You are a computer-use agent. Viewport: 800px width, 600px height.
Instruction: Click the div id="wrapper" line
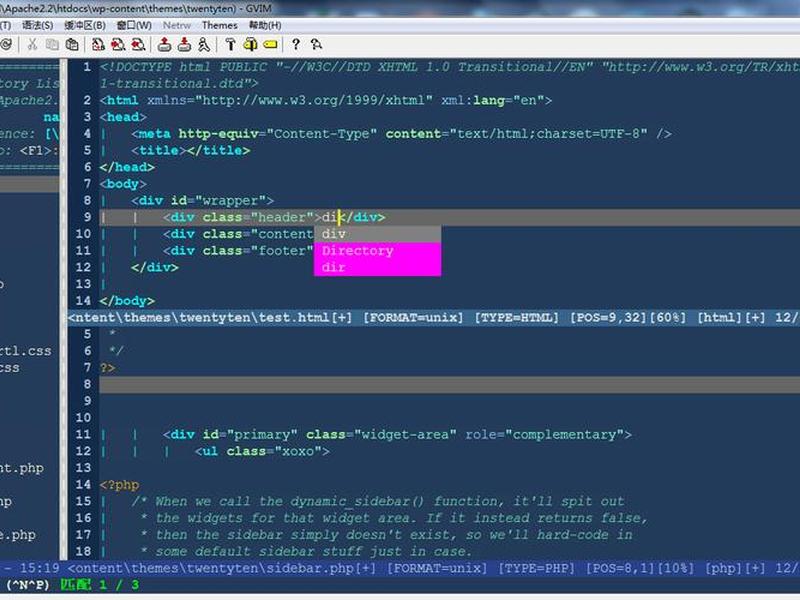click(202, 201)
